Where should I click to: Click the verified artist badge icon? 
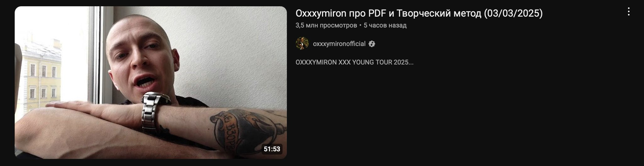(372, 44)
